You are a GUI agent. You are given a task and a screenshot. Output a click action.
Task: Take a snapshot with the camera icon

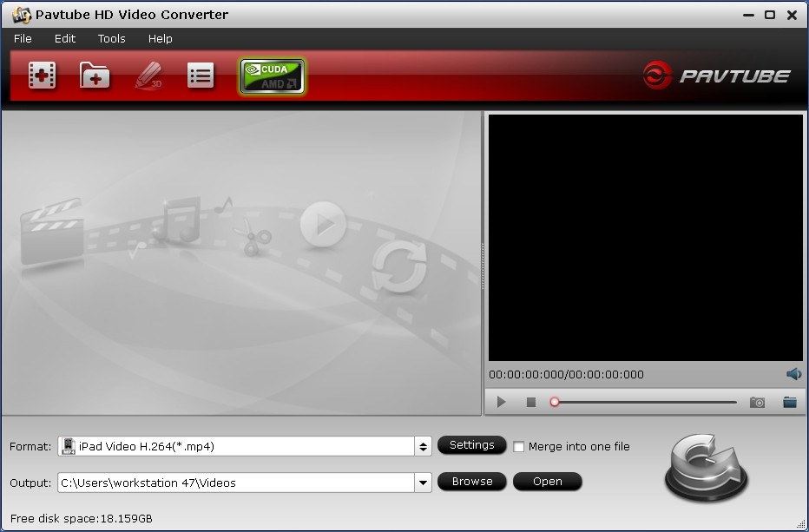[x=756, y=401]
